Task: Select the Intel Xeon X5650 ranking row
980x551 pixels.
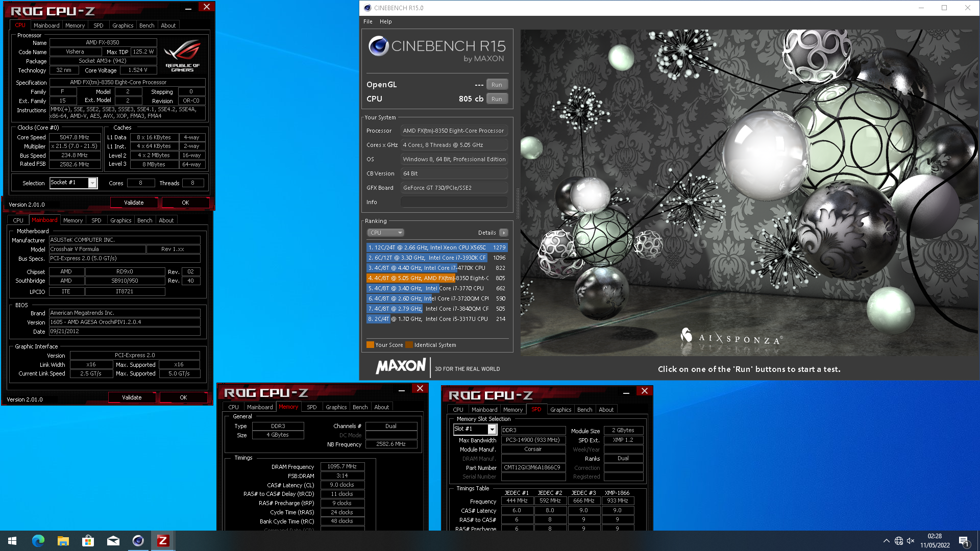Action: tap(437, 247)
